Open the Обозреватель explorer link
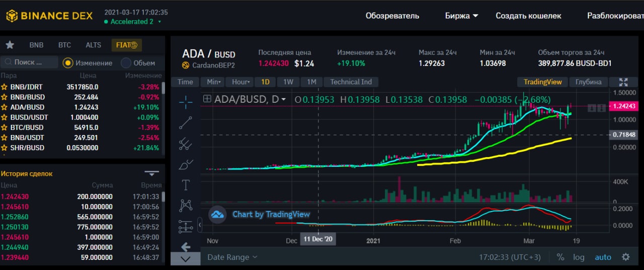The image size is (644, 270). click(392, 16)
